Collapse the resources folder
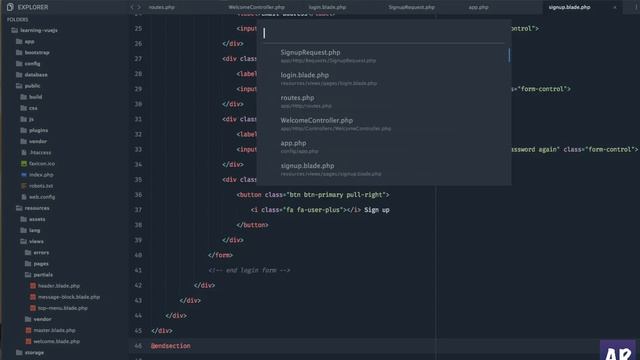Image resolution: width=640 pixels, height=360 pixels. click(19, 208)
